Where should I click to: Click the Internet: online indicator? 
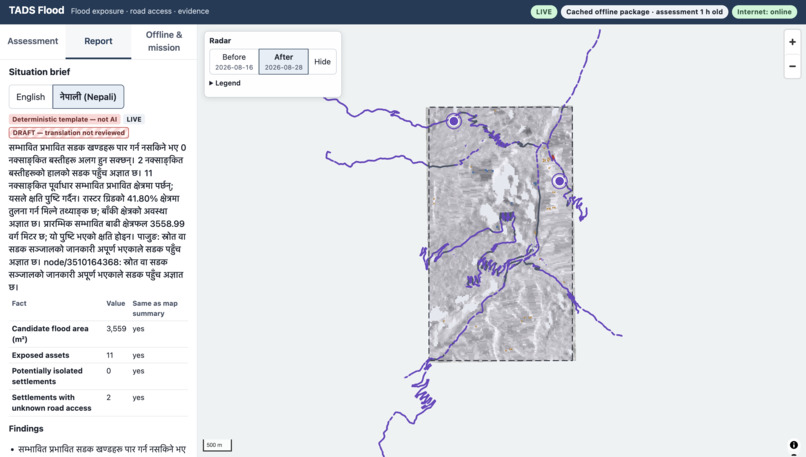764,12
